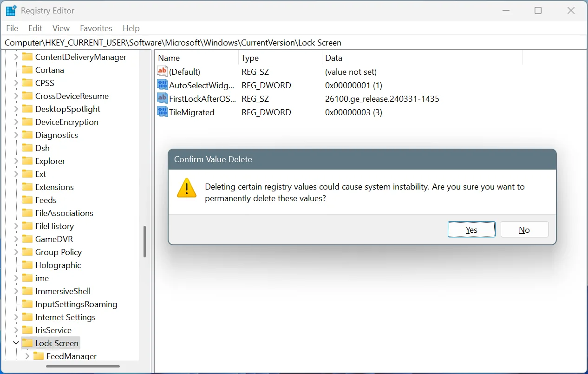Image resolution: width=588 pixels, height=374 pixels.
Task: Click the tree pane horizontal scrollbar thumb
Action: pos(83,366)
